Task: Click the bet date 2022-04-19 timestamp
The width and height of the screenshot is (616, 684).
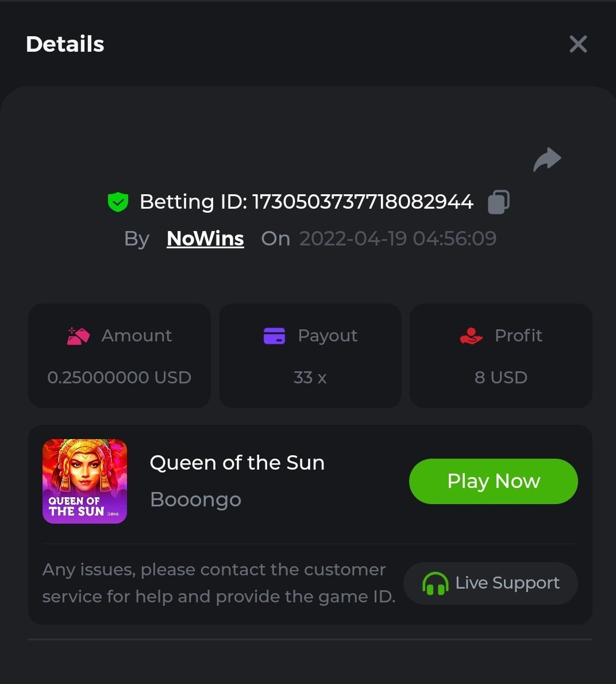Action: pos(398,239)
